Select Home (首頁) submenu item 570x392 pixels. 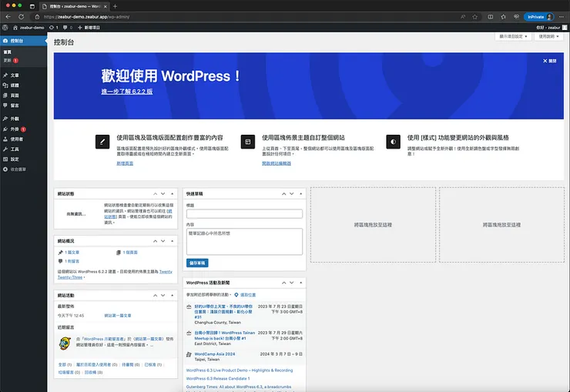click(x=8, y=52)
